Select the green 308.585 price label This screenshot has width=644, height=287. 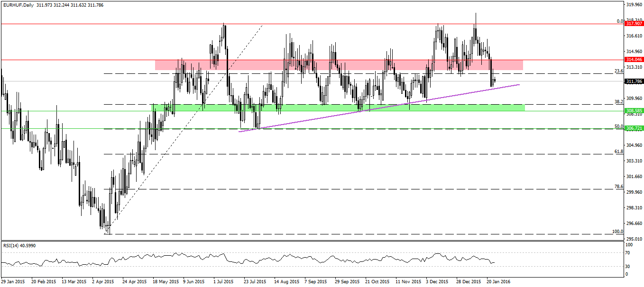pos(634,111)
